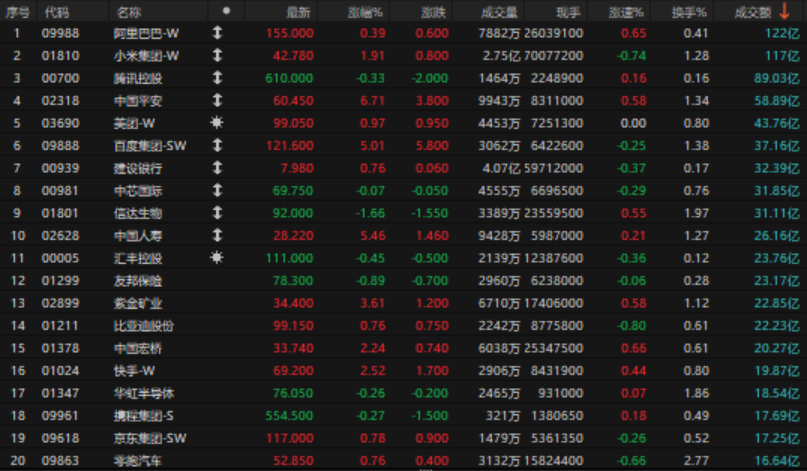
Task: Sort by the 换手% column header
Action: click(689, 12)
